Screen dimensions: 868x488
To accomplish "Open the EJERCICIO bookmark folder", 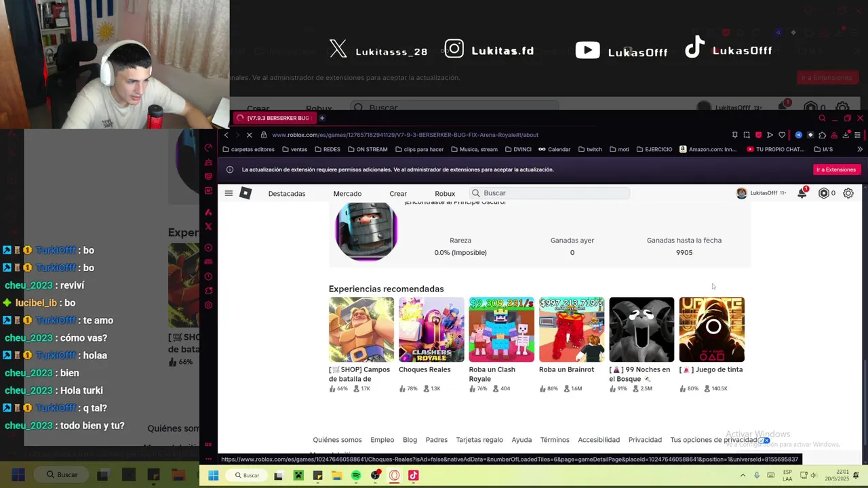I will pos(654,150).
